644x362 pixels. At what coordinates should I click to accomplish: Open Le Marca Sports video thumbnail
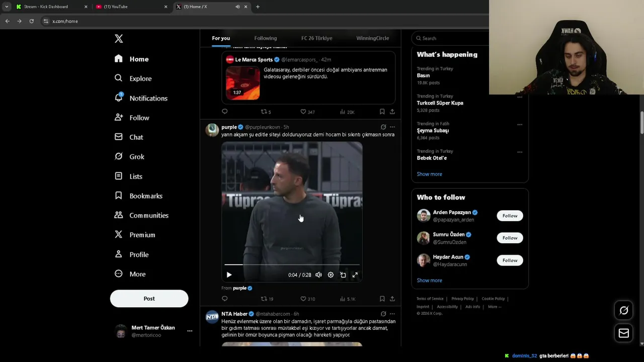243,83
